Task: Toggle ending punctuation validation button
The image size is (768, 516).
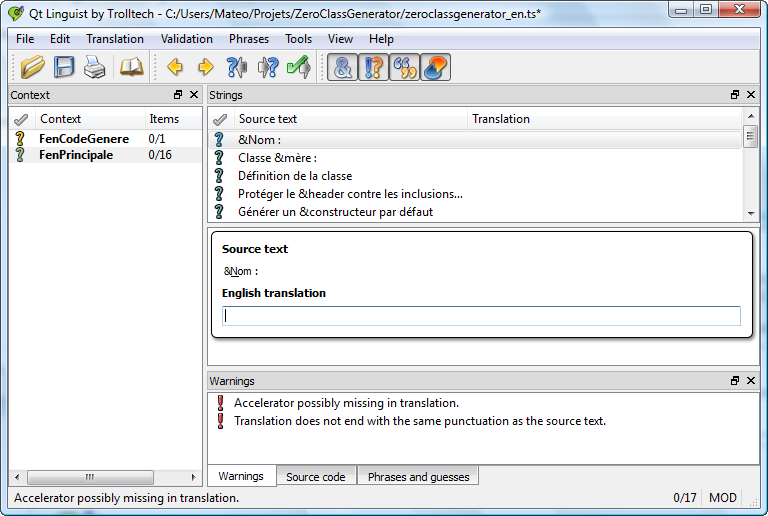Action: 373,67
